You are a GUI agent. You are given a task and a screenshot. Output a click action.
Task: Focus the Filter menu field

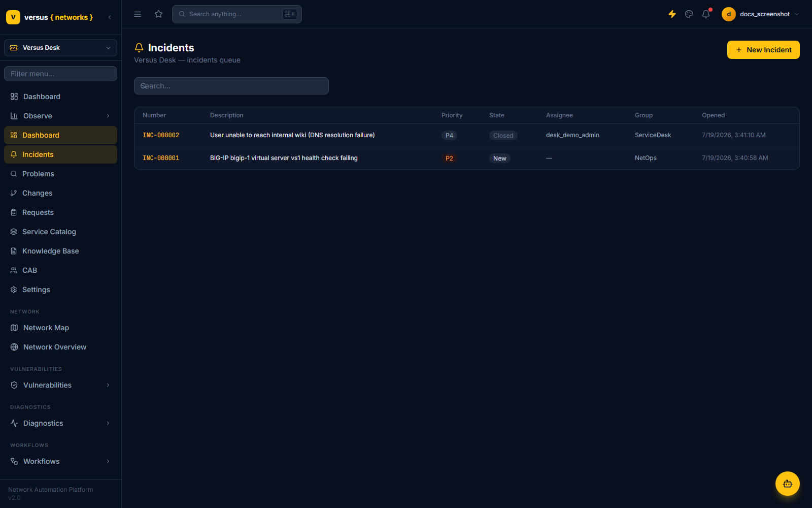pos(60,74)
